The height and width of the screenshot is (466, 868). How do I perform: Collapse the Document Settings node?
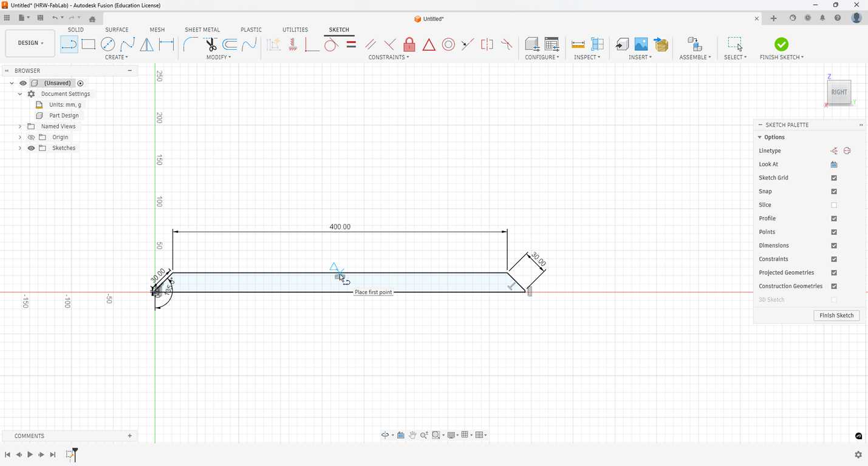[x=20, y=94]
